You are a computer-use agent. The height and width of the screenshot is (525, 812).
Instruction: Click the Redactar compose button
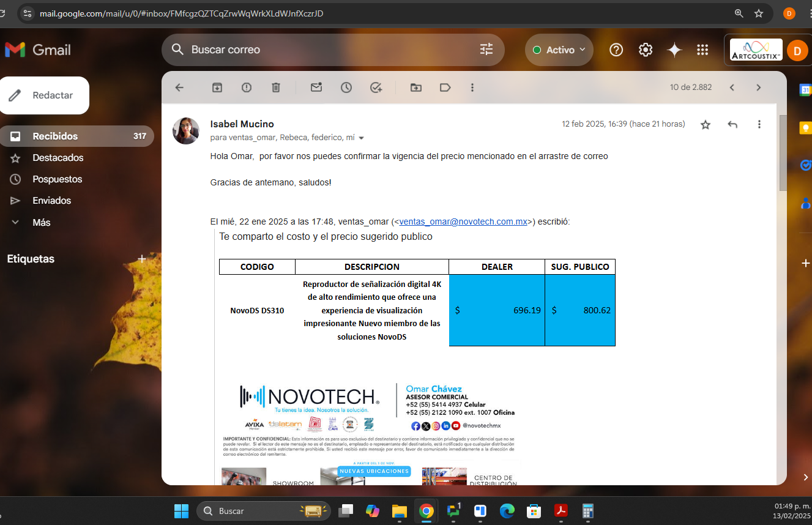(44, 95)
